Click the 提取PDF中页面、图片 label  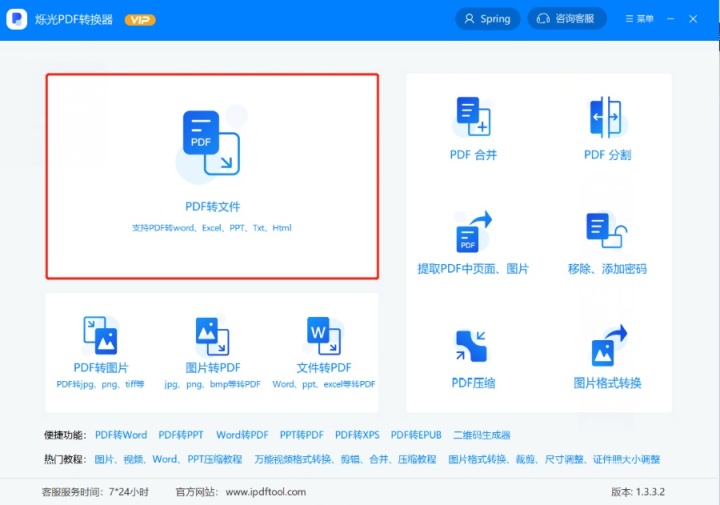[473, 269]
